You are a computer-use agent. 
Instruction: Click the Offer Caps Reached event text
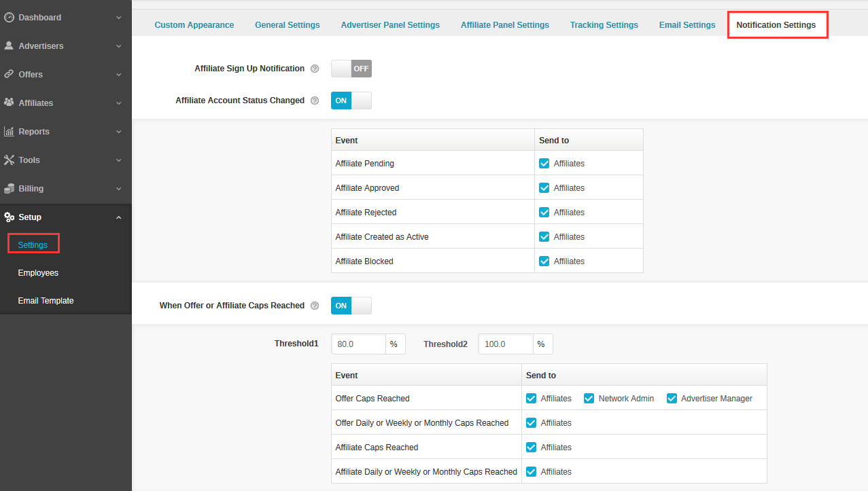[372, 399]
